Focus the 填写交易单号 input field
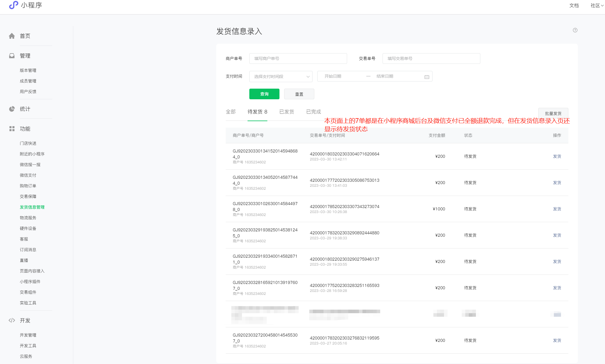 pyautogui.click(x=431, y=58)
